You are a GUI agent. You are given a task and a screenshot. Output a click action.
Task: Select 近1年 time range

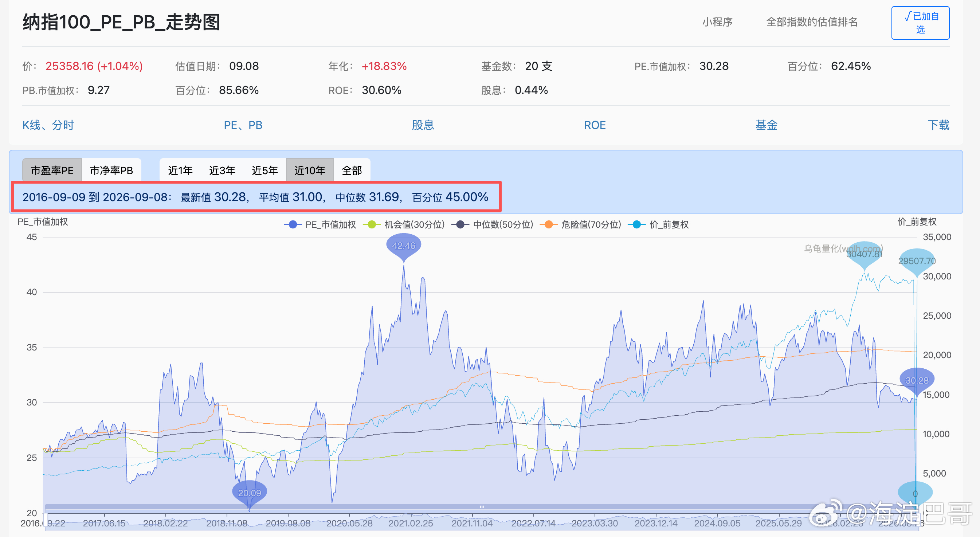[180, 170]
